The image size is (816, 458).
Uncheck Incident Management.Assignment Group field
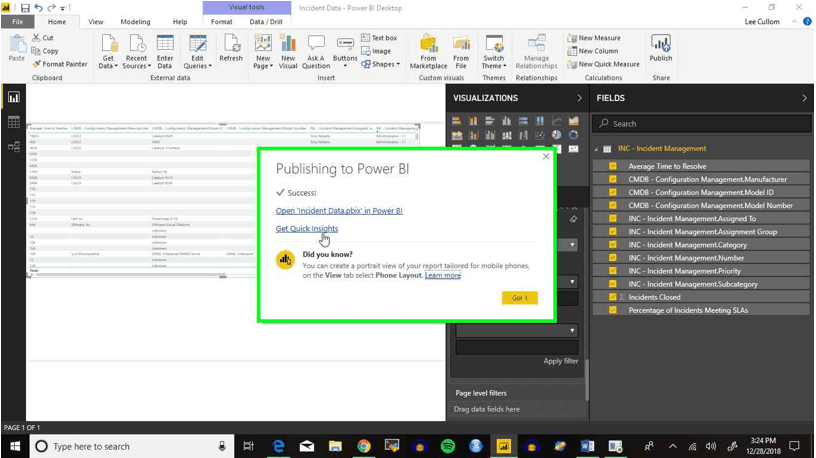613,232
